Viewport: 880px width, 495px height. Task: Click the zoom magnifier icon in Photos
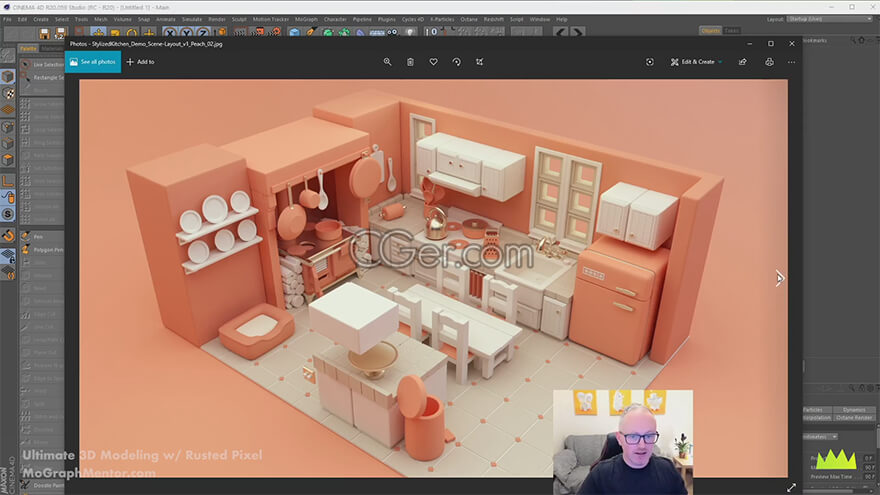[387, 62]
